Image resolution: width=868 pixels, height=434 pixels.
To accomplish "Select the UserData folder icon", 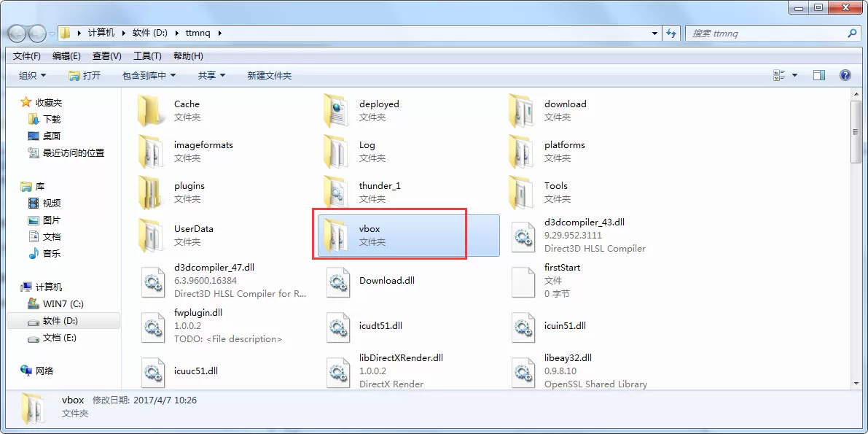I will [x=151, y=235].
